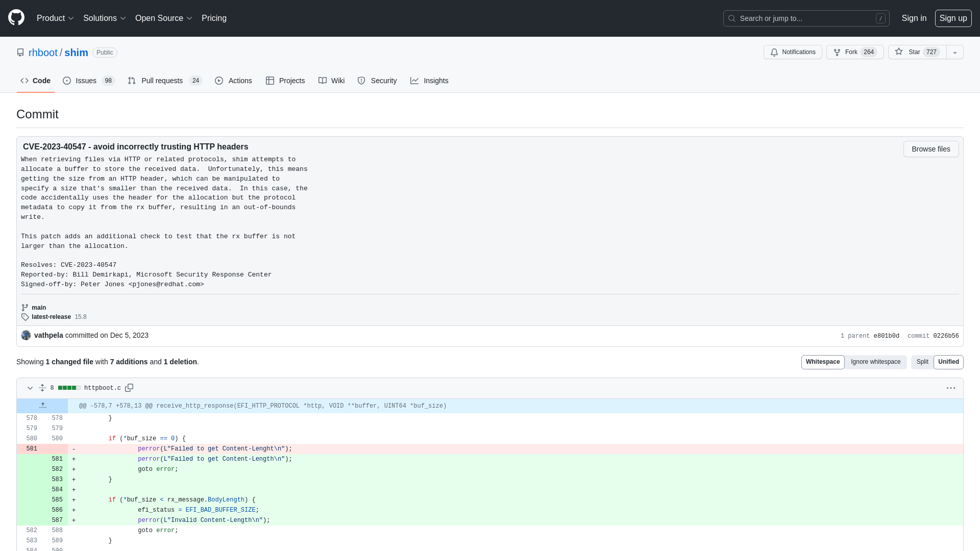980x551 pixels.
Task: Open vathpela's avatar
Action: pos(26,335)
